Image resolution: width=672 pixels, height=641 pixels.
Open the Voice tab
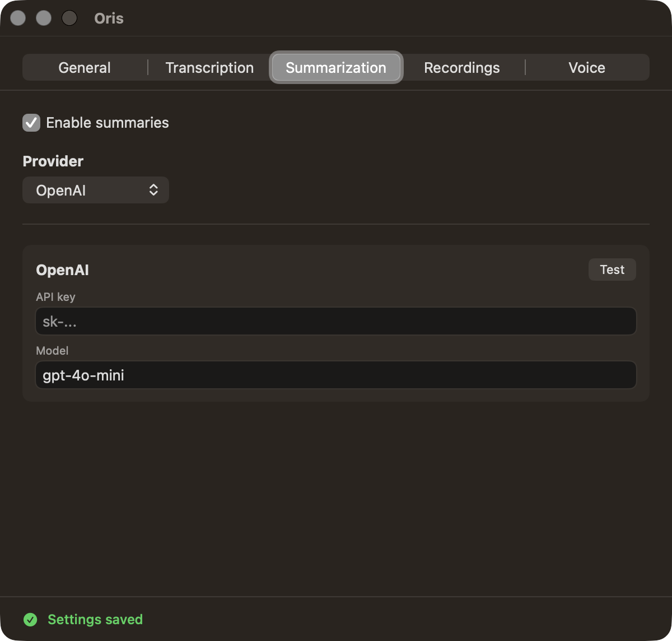pos(587,68)
